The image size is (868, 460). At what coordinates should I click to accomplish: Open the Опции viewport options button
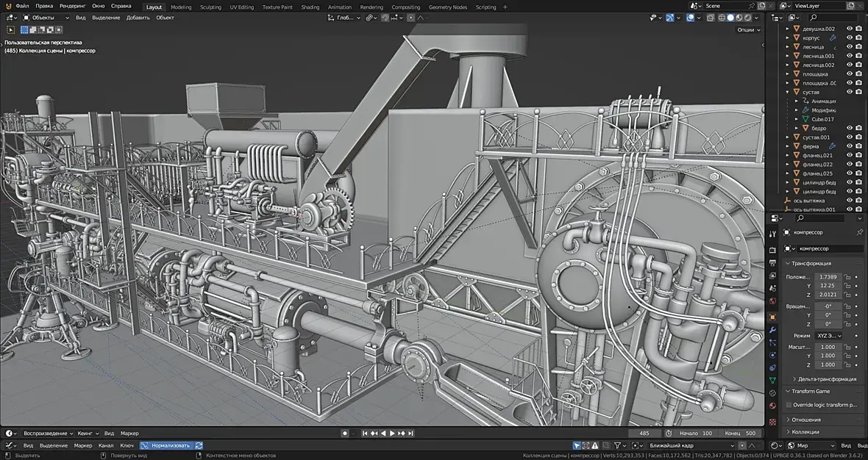(x=747, y=30)
